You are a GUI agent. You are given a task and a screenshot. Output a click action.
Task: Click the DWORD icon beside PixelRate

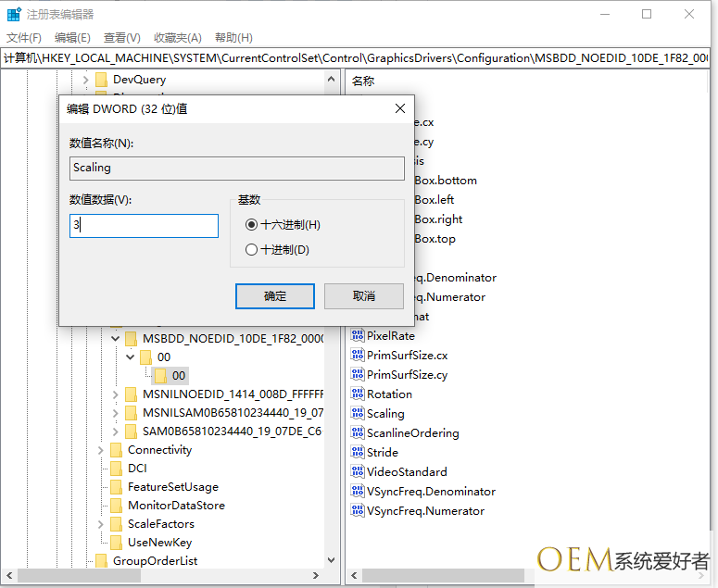(358, 336)
